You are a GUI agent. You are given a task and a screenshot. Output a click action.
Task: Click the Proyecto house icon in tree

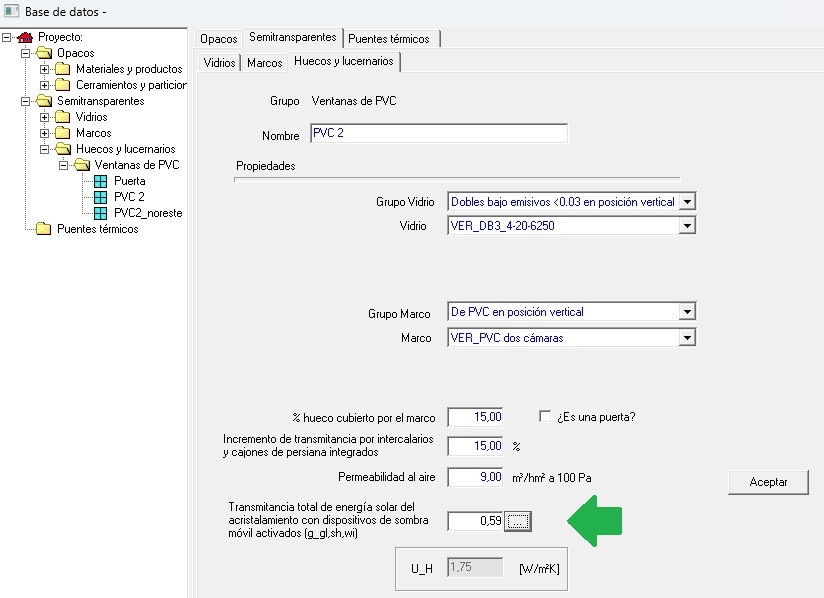click(25, 37)
